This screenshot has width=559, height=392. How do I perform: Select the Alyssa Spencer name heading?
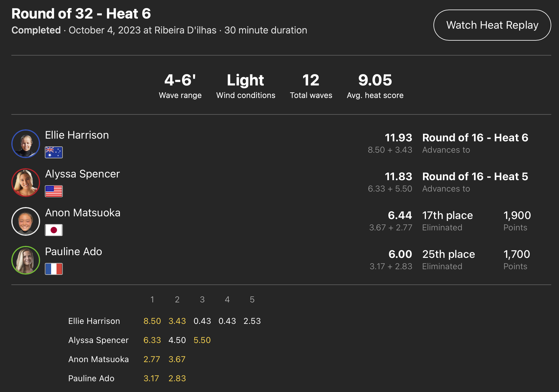82,174
